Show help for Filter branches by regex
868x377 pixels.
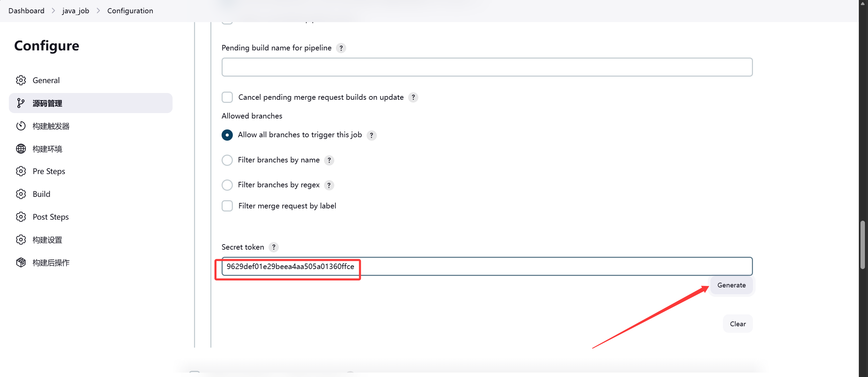tap(329, 185)
